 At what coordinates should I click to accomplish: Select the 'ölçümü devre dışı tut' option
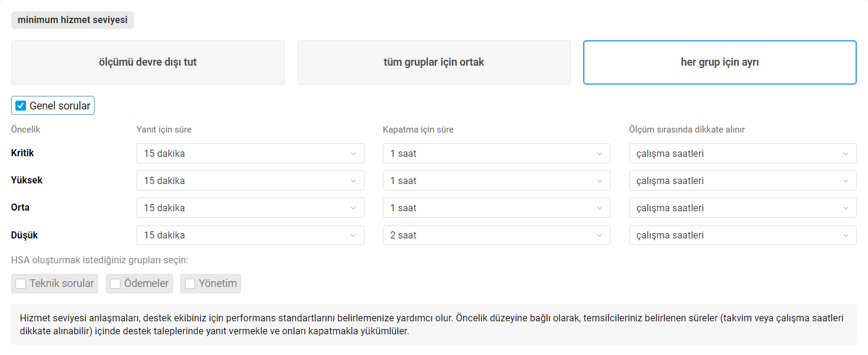pos(148,62)
